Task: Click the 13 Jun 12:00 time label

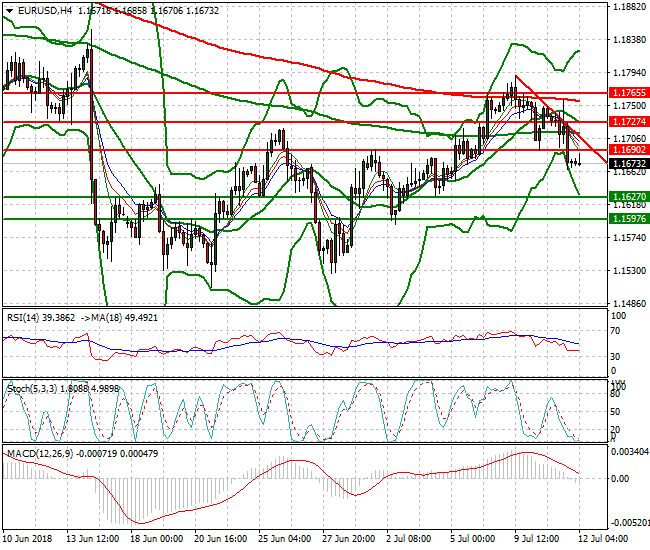Action: 93,539
